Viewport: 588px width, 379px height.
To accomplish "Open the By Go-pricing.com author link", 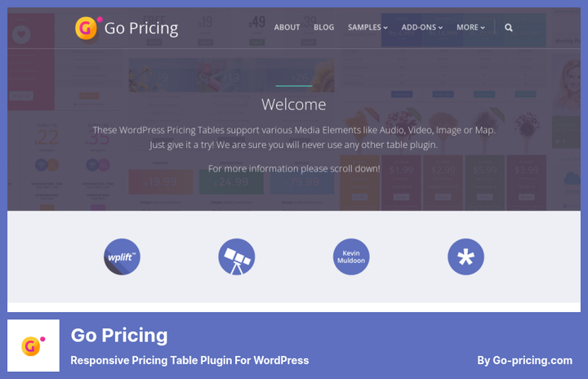I will point(524,360).
